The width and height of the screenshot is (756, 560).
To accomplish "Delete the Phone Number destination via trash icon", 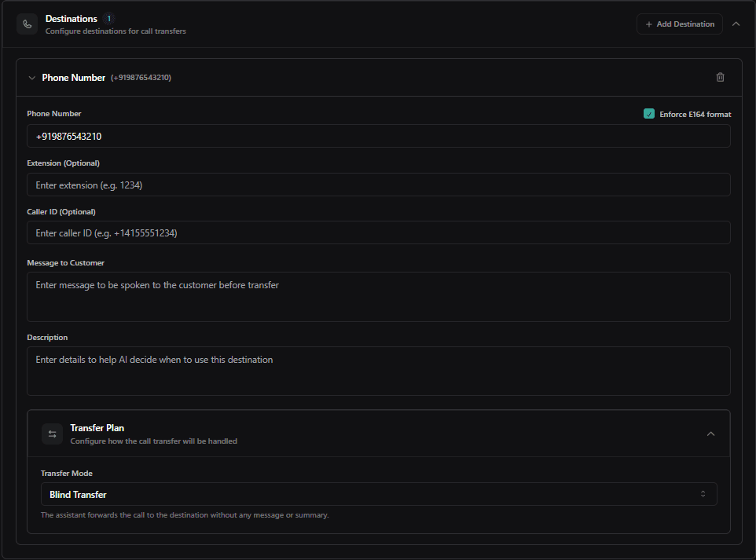I will click(x=720, y=77).
